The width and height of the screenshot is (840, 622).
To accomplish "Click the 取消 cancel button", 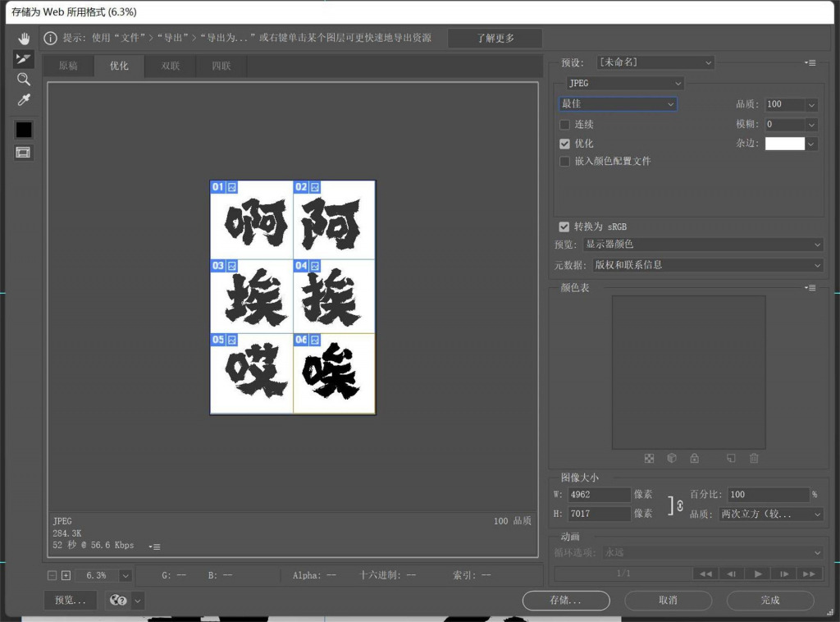I will [668, 600].
